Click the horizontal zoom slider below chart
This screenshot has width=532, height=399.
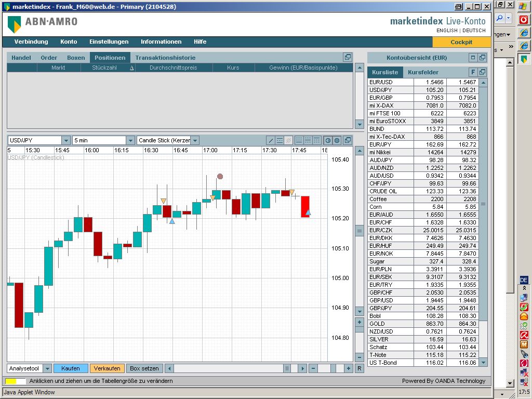pos(332,368)
